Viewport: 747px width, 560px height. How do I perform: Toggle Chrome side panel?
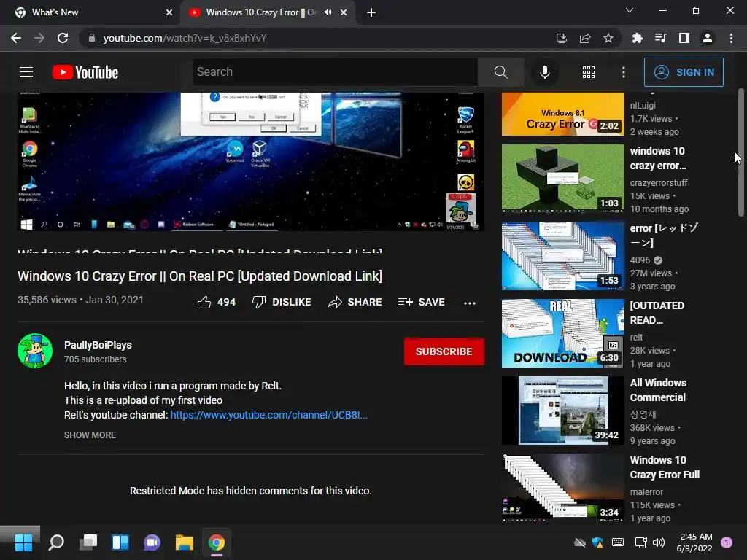(x=684, y=38)
